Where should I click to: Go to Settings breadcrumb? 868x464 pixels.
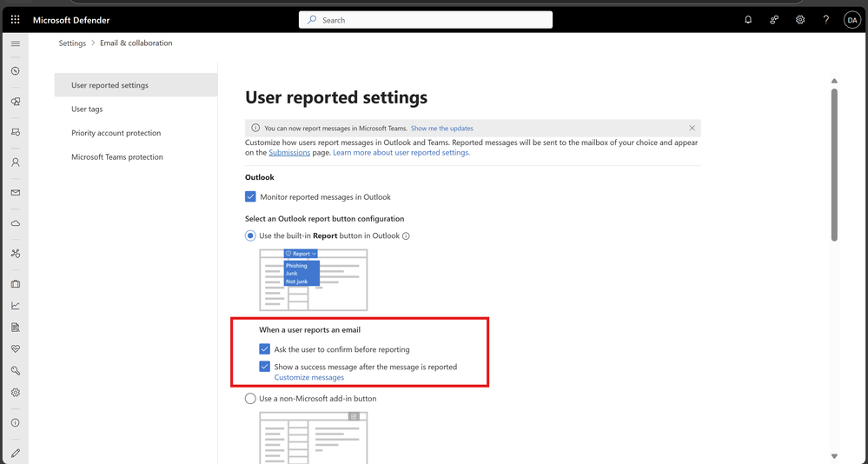point(72,43)
